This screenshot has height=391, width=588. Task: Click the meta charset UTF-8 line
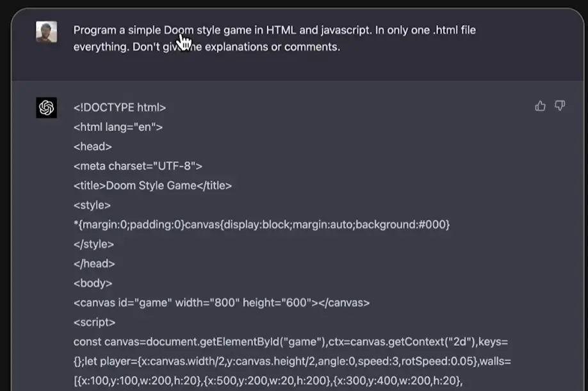pyautogui.click(x=138, y=166)
